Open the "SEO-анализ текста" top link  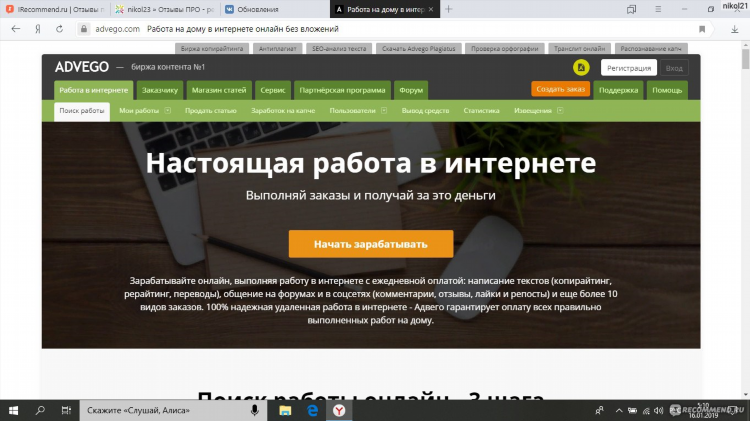point(339,48)
